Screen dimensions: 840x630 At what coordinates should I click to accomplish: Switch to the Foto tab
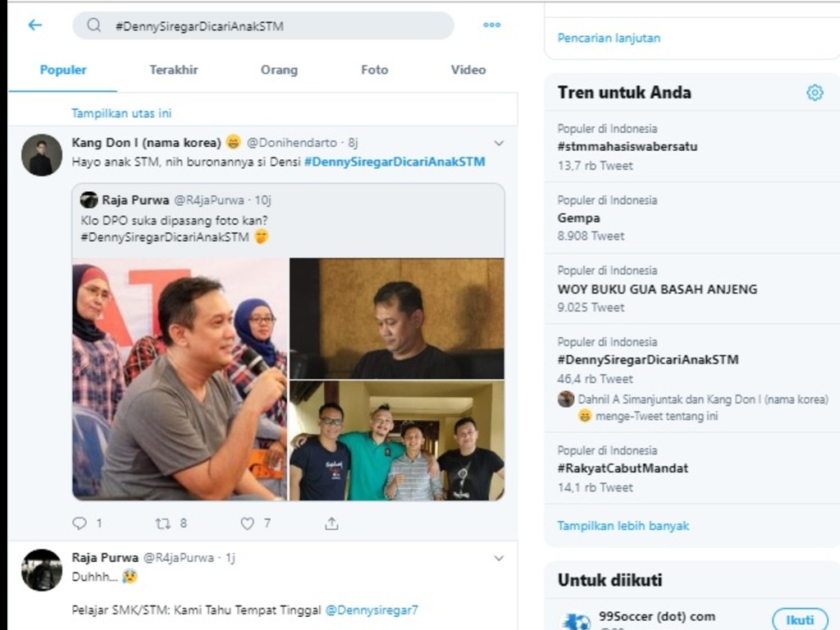click(x=374, y=70)
